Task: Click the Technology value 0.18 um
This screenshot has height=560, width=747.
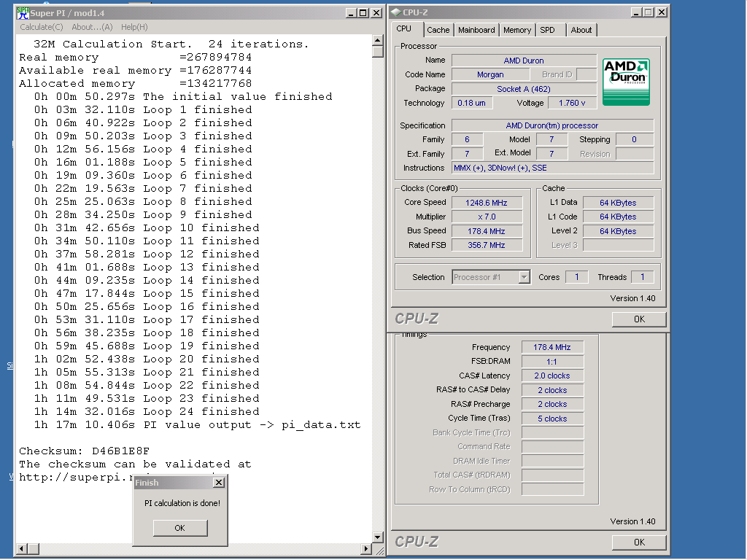Action: (472, 103)
